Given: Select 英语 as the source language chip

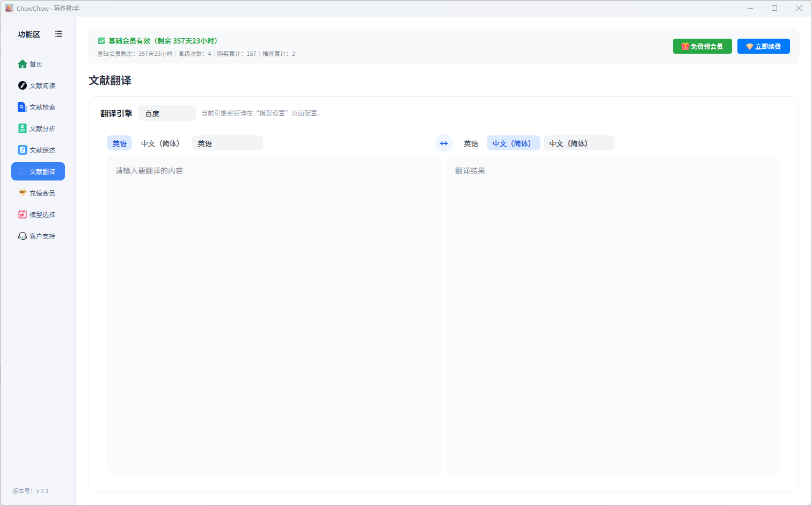Looking at the screenshot, I should coord(119,143).
